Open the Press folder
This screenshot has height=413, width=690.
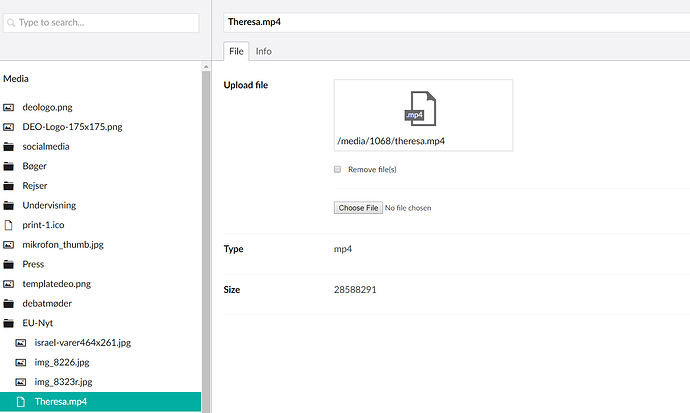click(x=33, y=264)
